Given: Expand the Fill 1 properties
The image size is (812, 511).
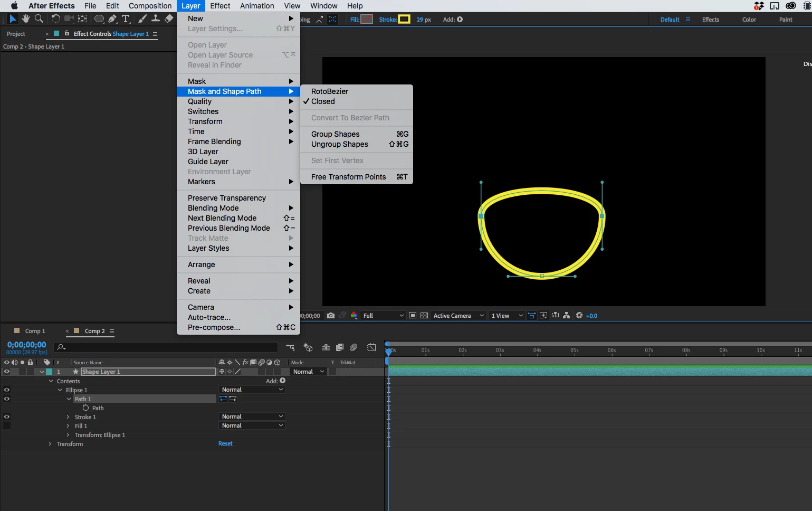Looking at the screenshot, I should click(x=68, y=426).
